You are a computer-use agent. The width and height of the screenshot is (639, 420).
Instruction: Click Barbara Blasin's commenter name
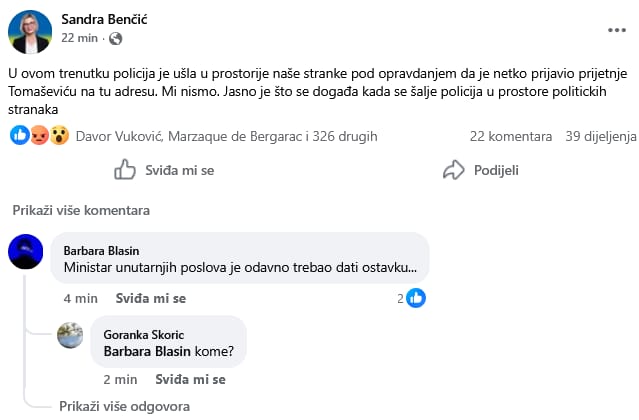tap(103, 250)
